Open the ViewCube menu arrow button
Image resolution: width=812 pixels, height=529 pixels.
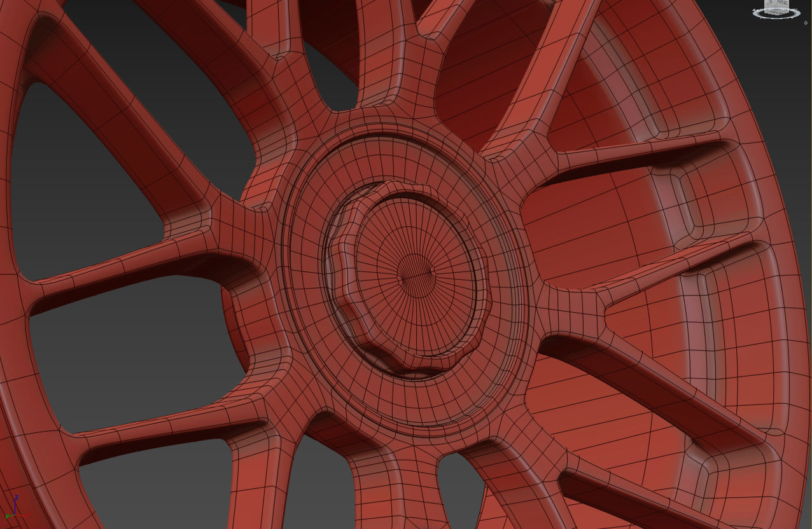click(x=806, y=23)
